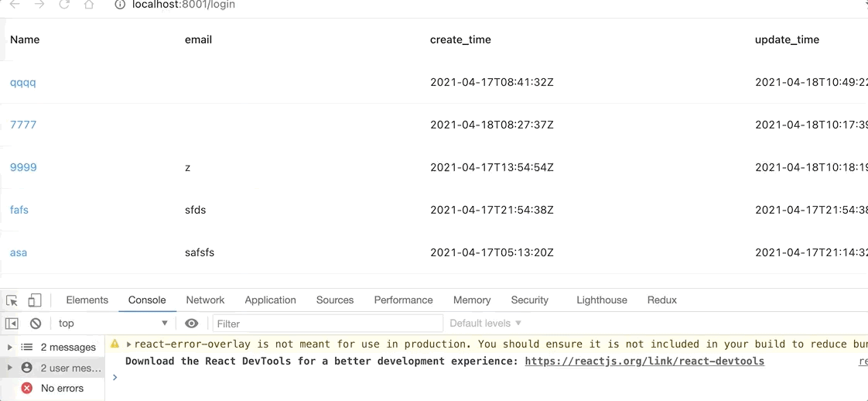Select the inspect element picker icon
Viewport: 868px width, 401px height.
[12, 300]
